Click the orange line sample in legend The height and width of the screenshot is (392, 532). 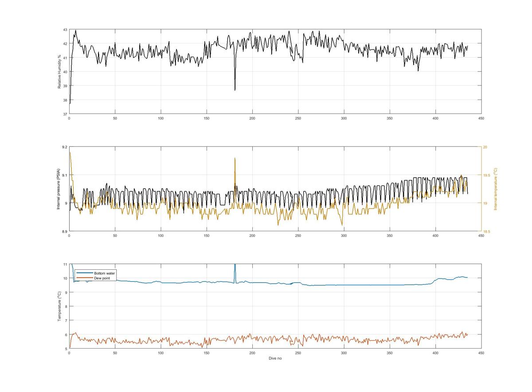(85, 278)
